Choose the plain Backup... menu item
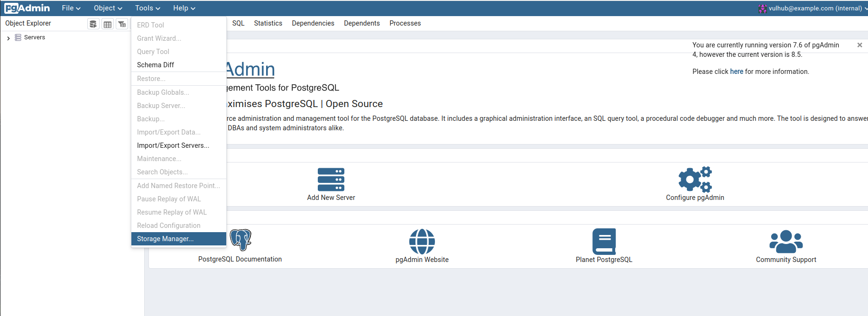The image size is (868, 316). (x=179, y=119)
